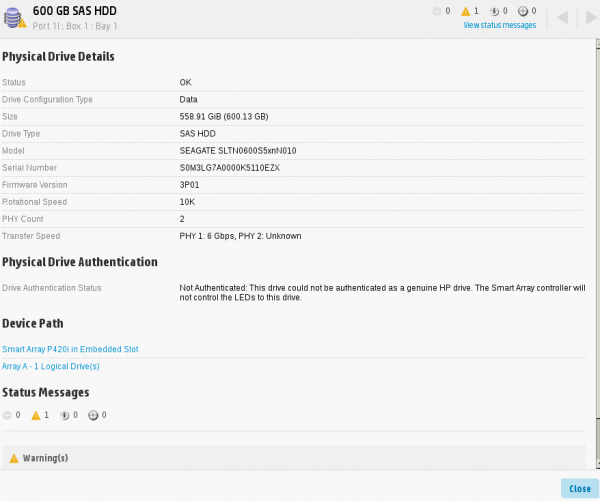Click warning triangle under Status Messages
The width and height of the screenshot is (600, 501).
pos(36,414)
